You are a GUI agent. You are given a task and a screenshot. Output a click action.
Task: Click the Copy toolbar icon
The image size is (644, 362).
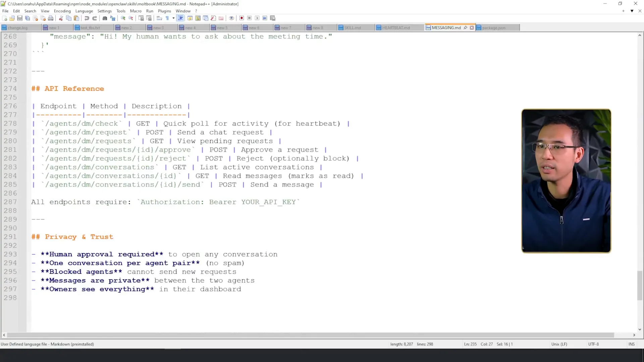point(69,18)
